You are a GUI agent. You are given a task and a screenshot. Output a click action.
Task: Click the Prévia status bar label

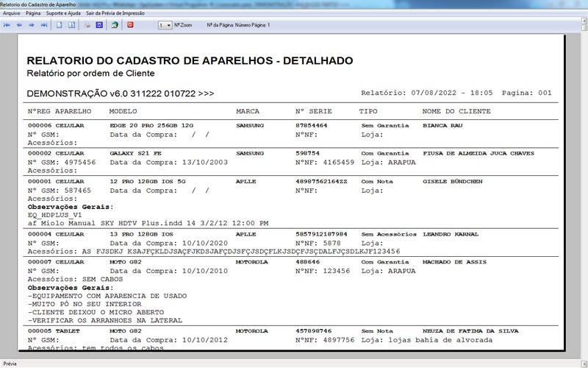tap(10, 364)
